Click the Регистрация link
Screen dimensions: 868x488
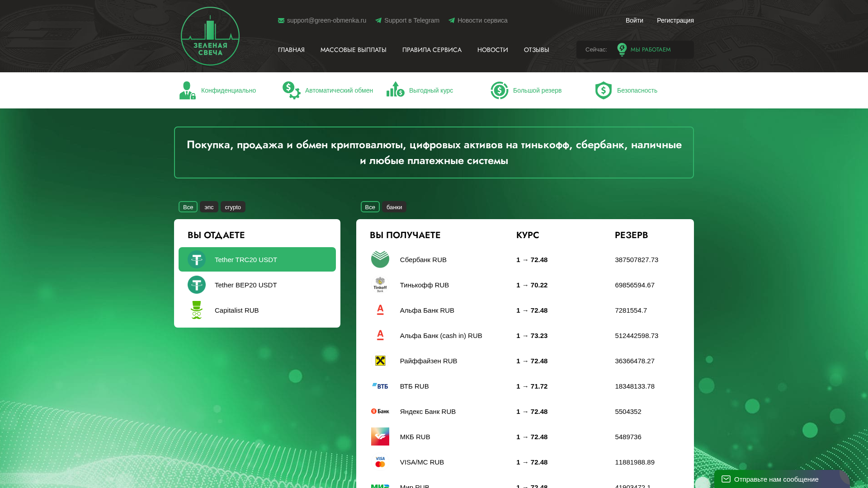(675, 20)
